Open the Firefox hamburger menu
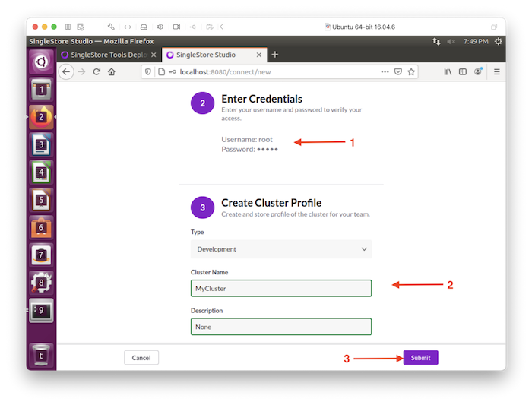532x405 pixels. (x=497, y=72)
